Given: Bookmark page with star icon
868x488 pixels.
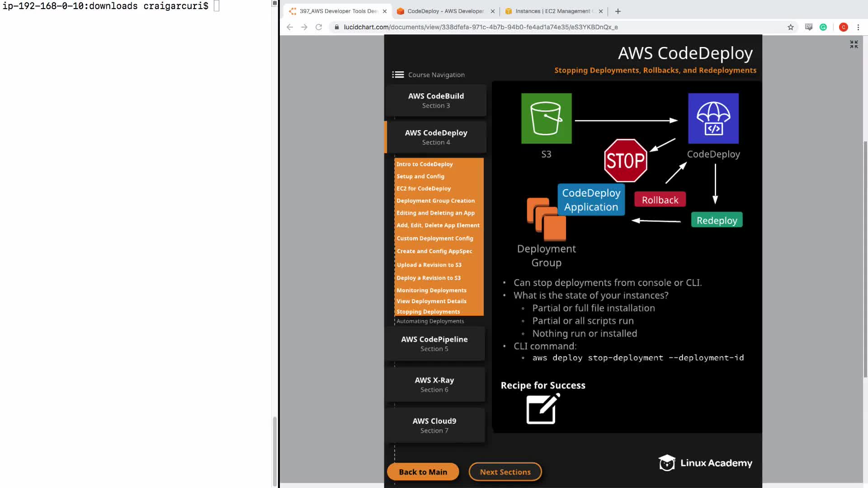Looking at the screenshot, I should (790, 27).
